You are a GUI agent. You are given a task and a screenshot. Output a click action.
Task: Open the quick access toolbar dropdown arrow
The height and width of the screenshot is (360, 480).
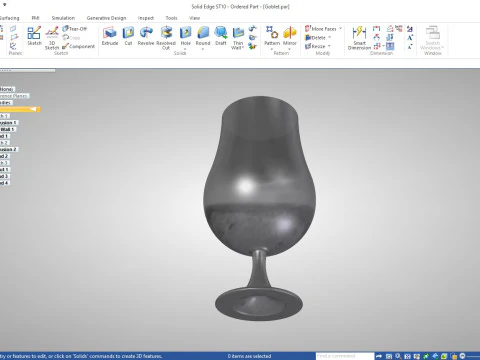tap(5, 5)
